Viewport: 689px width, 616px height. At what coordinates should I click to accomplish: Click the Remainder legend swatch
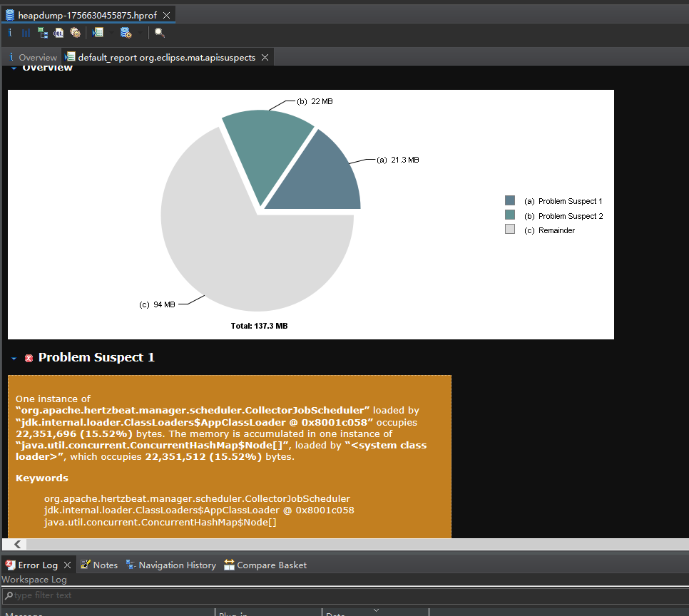click(x=510, y=229)
